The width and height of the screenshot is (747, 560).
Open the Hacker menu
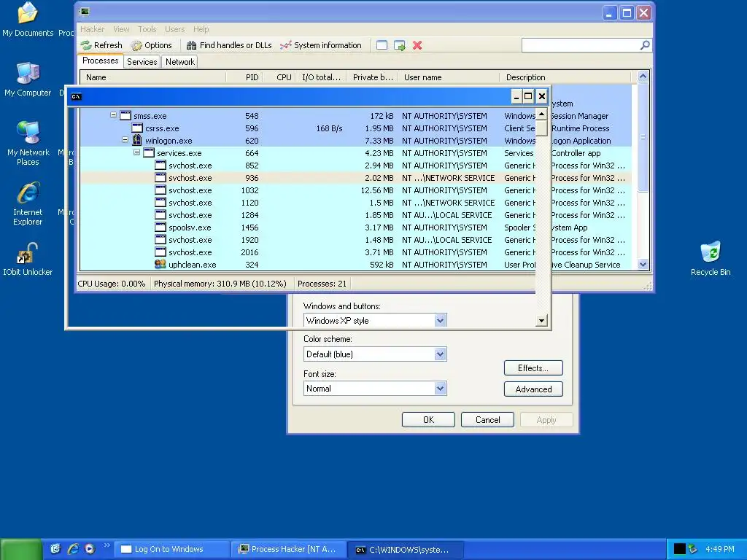[x=92, y=29]
